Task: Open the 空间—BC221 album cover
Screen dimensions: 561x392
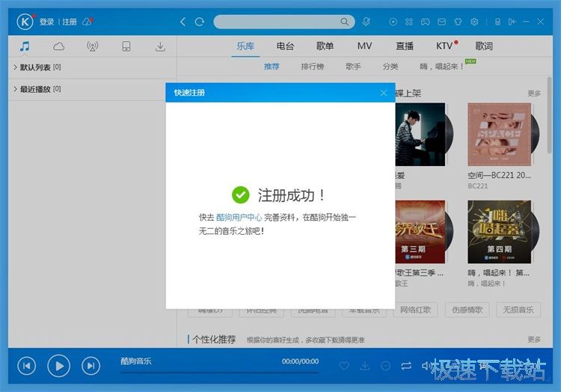Action: [499, 135]
